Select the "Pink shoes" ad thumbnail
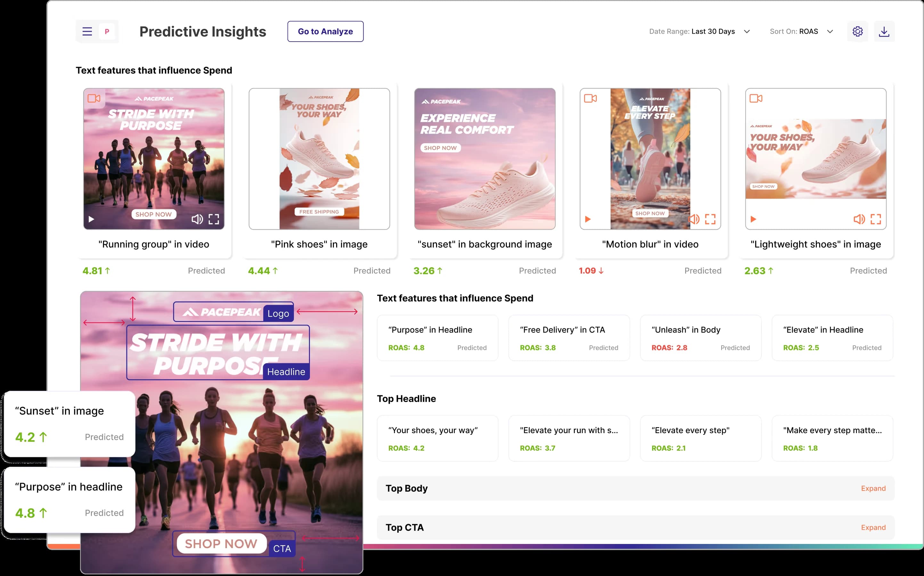This screenshot has height=576, width=924. 319,159
